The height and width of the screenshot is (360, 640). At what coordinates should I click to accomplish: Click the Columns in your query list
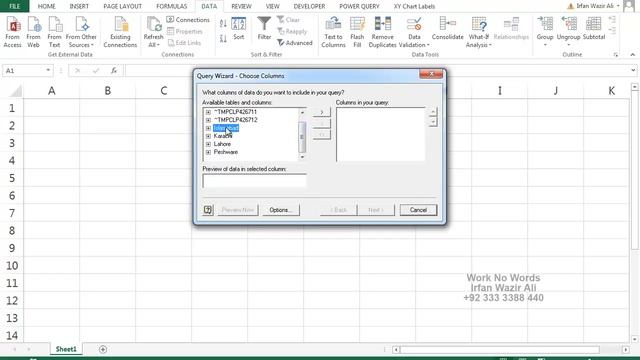click(380, 134)
